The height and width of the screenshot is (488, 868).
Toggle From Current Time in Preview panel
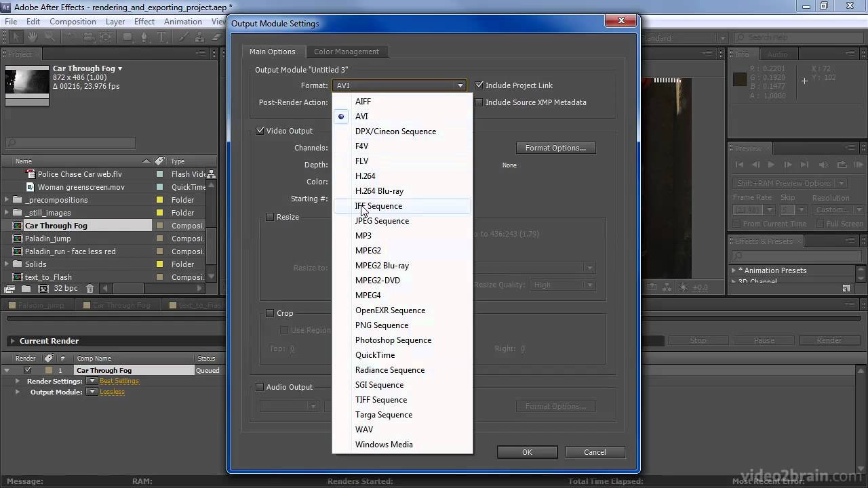(738, 224)
